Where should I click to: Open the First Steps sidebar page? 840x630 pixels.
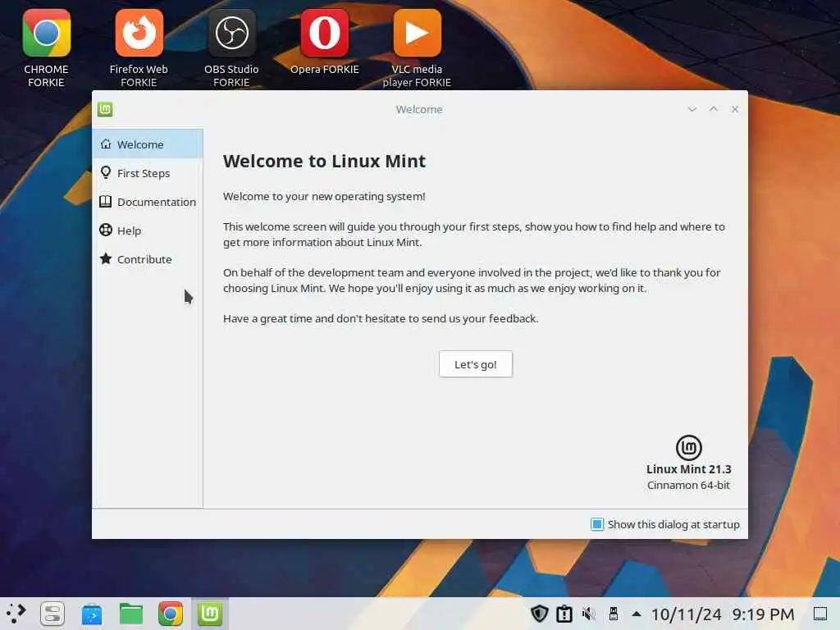point(148,173)
